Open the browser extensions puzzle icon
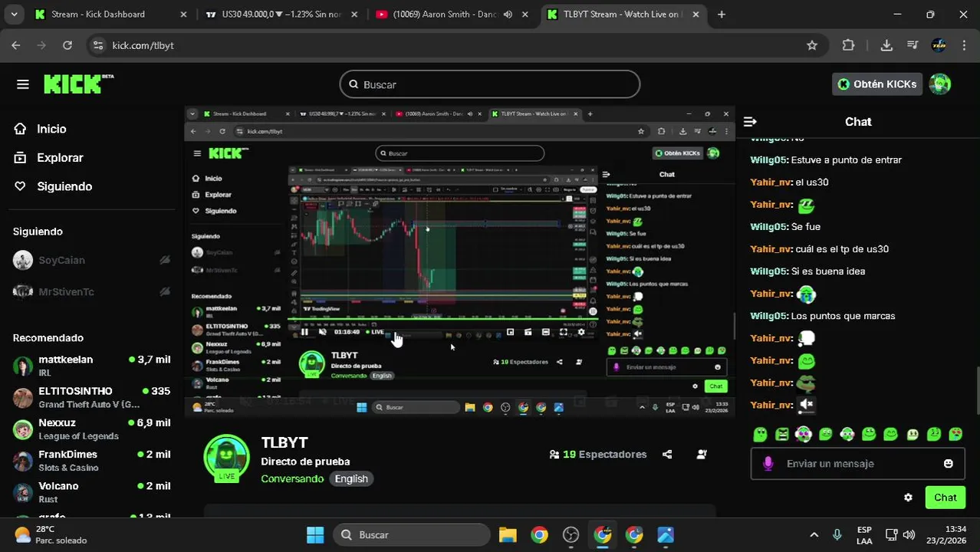 click(x=848, y=45)
